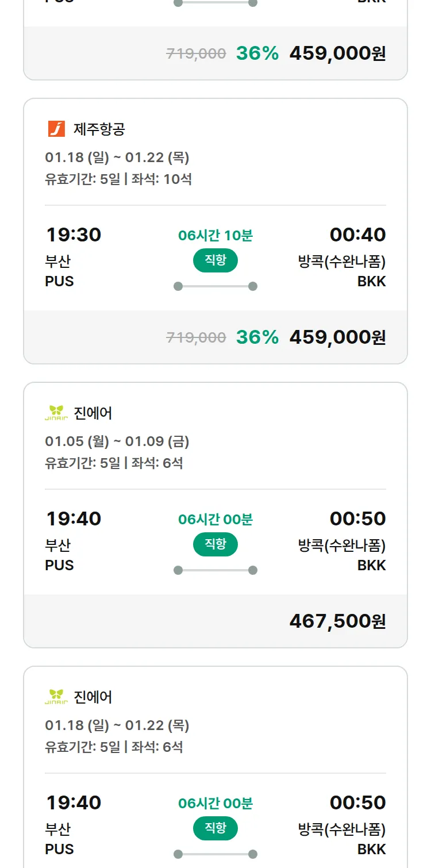
Task: Select the 유효기간: 5일 | 좌석: 10석 info line
Action: click(118, 179)
